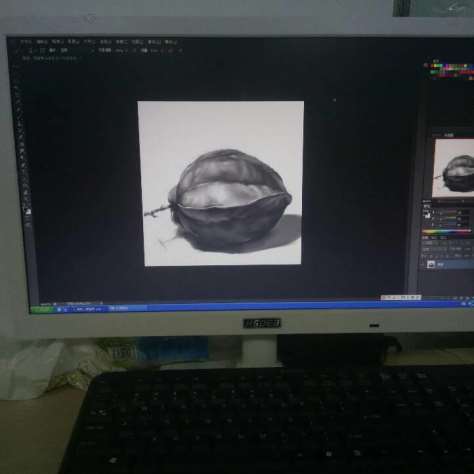Click the color spectrum ramp in Color panel
This screenshot has width=474, height=474.
coord(447,231)
